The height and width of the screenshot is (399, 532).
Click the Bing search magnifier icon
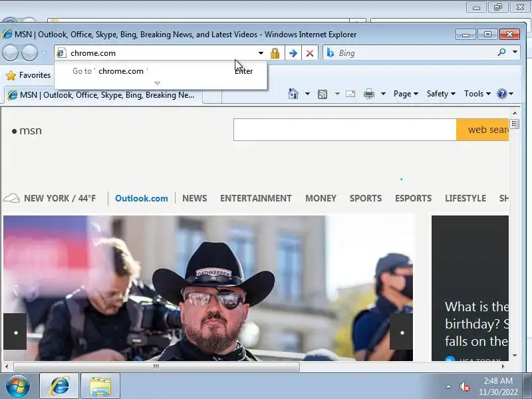pos(501,53)
